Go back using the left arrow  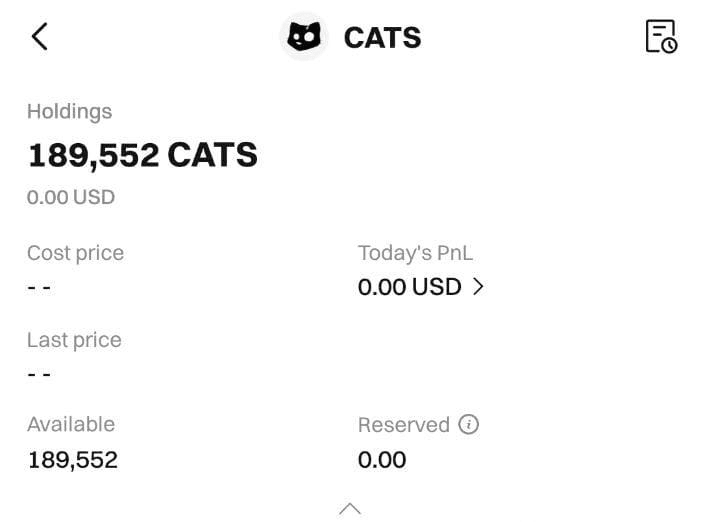(x=39, y=37)
